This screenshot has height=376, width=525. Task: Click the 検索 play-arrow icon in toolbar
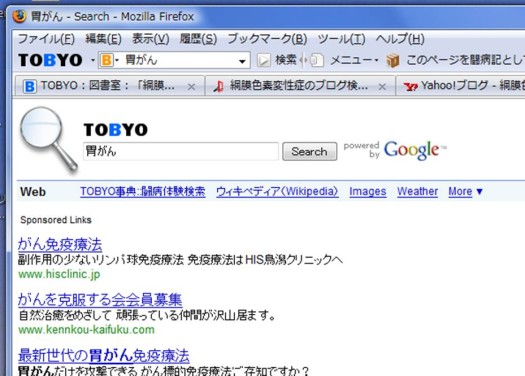pyautogui.click(x=264, y=60)
